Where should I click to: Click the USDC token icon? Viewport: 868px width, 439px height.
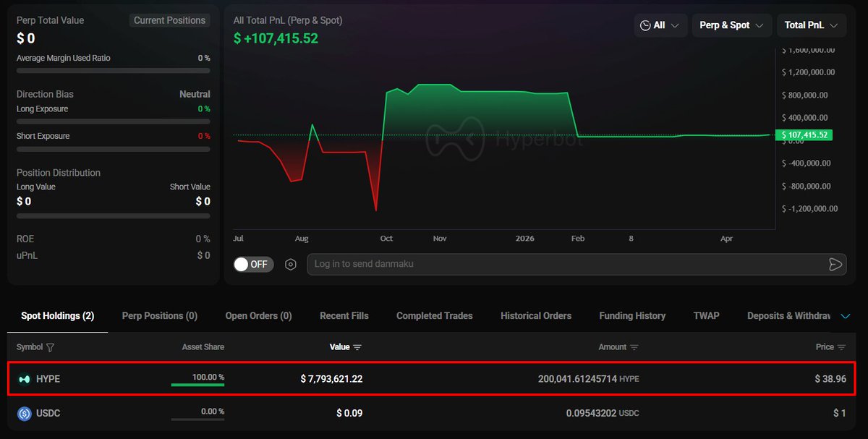(25, 414)
